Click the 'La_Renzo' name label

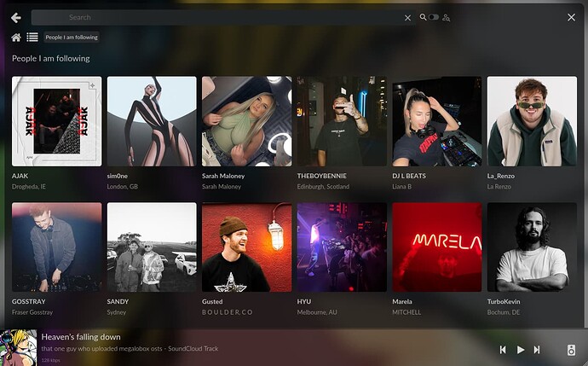coord(501,176)
